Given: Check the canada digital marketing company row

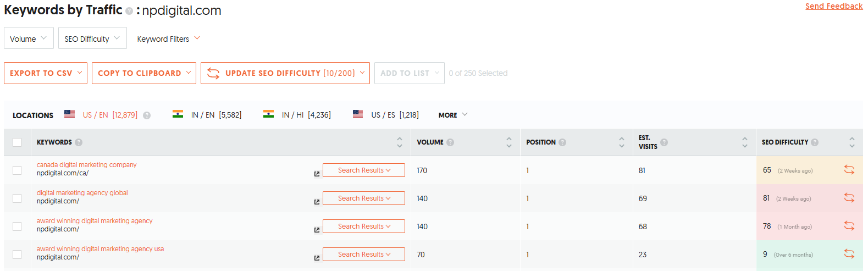Looking at the screenshot, I should pyautogui.click(x=17, y=170).
